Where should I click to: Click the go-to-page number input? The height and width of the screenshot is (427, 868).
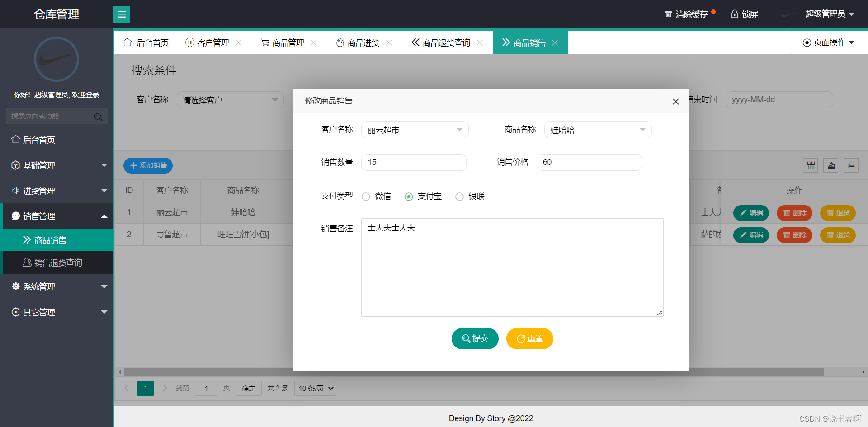pyautogui.click(x=206, y=388)
